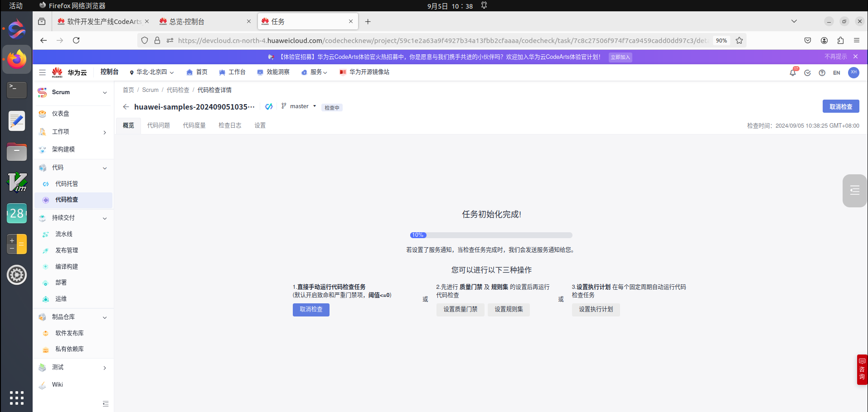Close the purple announcement banner
The height and width of the screenshot is (412, 868).
tap(855, 57)
